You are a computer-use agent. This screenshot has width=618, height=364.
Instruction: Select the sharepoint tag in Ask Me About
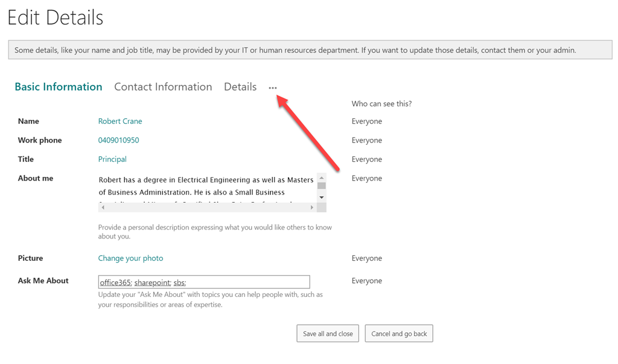(x=152, y=283)
